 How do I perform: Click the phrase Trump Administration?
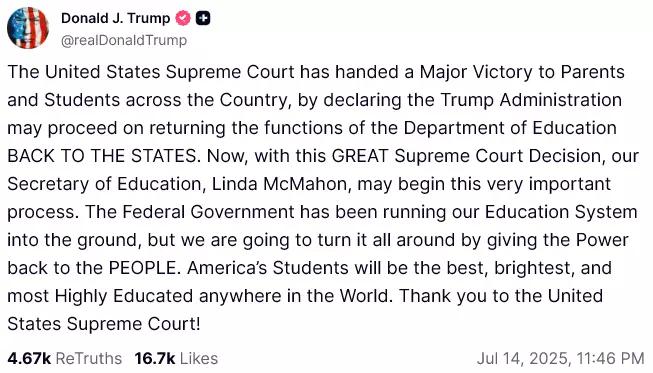pyautogui.click(x=531, y=100)
